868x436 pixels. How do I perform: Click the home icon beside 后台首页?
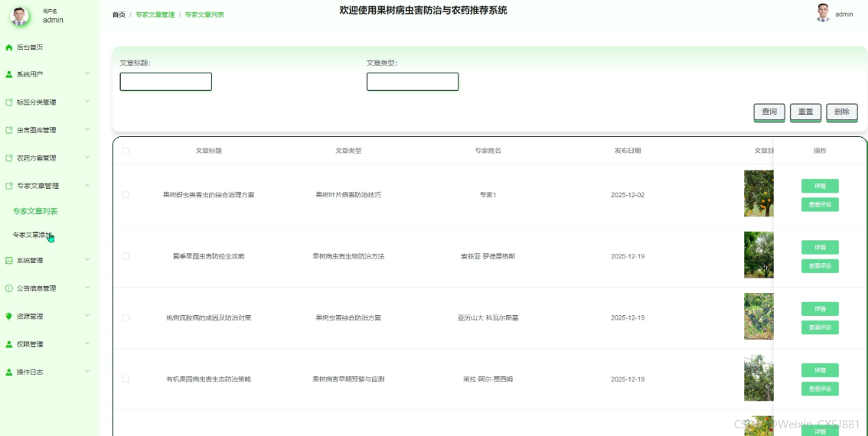[9, 47]
